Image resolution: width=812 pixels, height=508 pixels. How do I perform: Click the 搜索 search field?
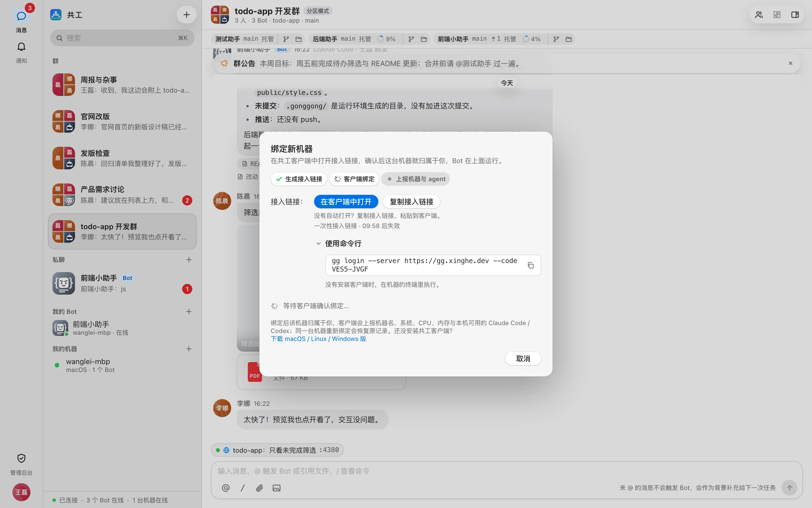[x=122, y=38]
